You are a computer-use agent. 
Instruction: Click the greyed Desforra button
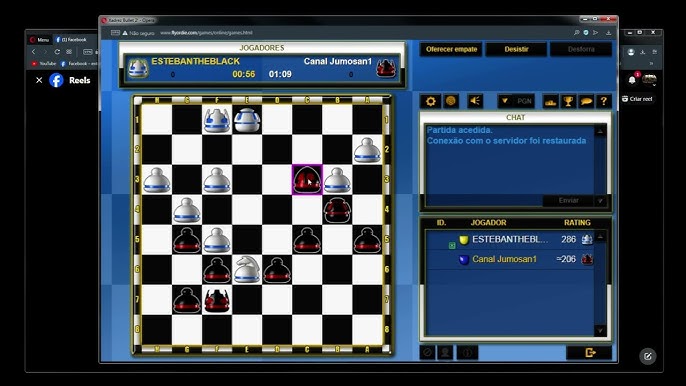coord(581,49)
